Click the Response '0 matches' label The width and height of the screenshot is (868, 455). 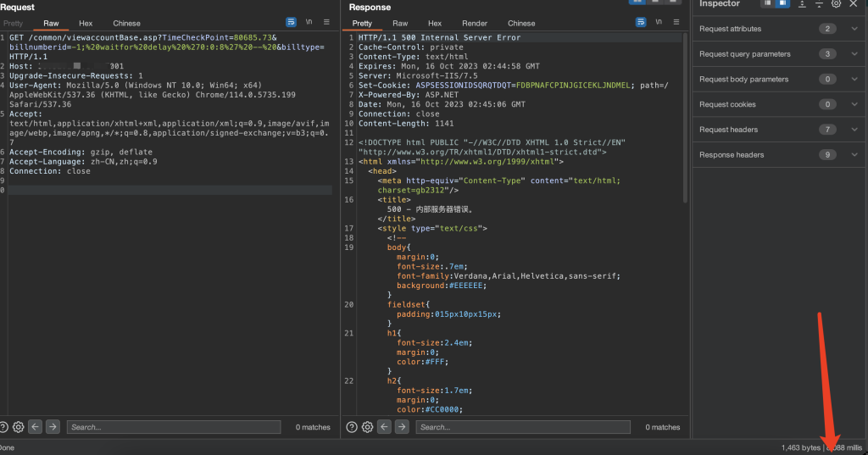coord(663,427)
